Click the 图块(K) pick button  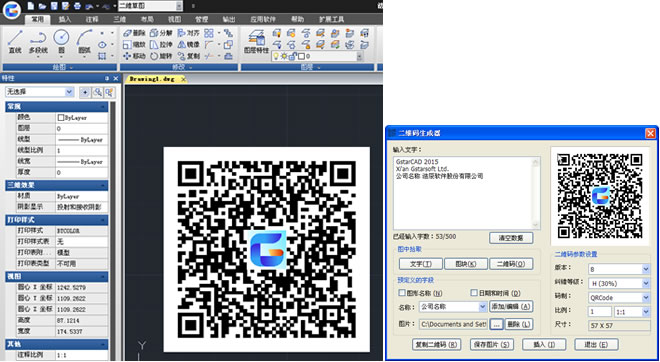point(466,264)
